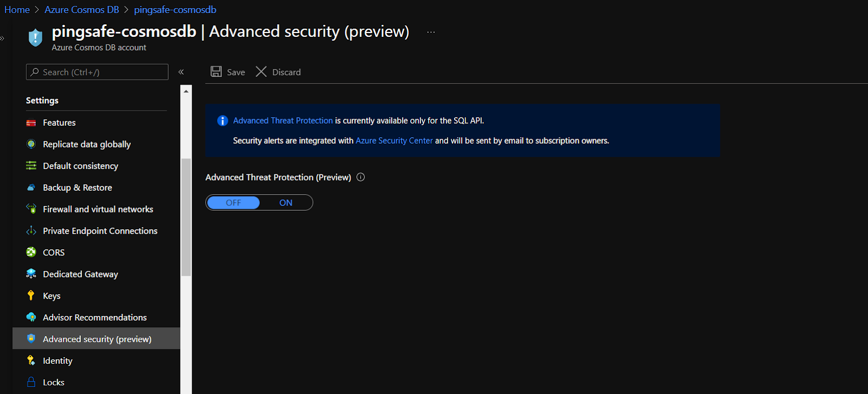The width and height of the screenshot is (868, 394).
Task: Go to Azure Cosmos DB breadcrumb
Action: point(81,10)
